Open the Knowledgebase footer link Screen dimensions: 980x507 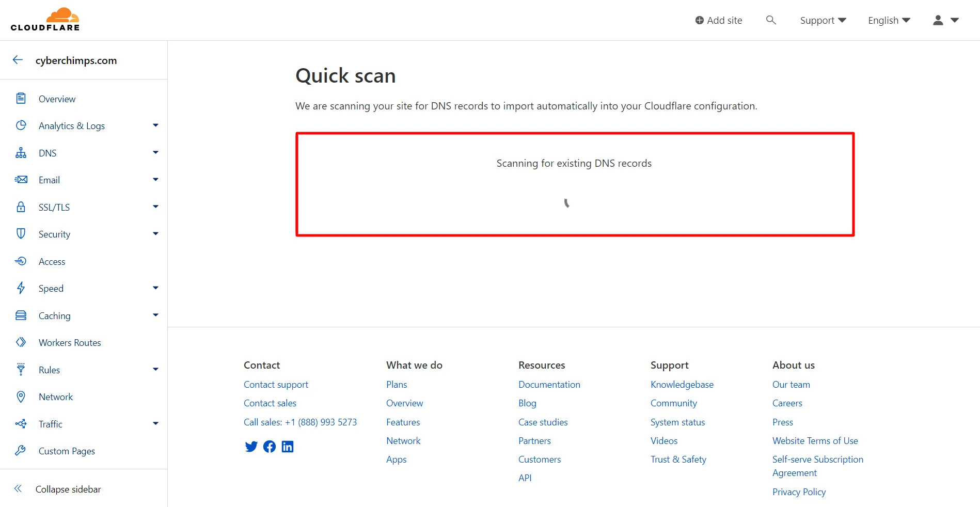[x=682, y=385]
